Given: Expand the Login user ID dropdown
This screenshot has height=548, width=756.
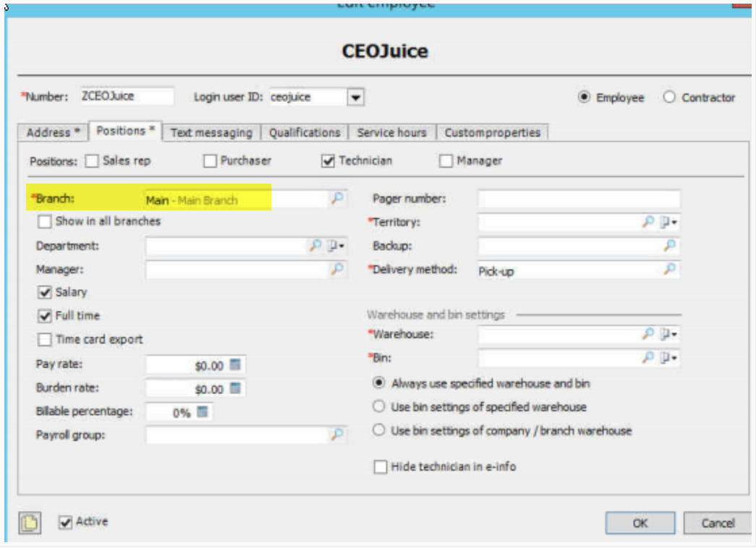Looking at the screenshot, I should (355, 98).
